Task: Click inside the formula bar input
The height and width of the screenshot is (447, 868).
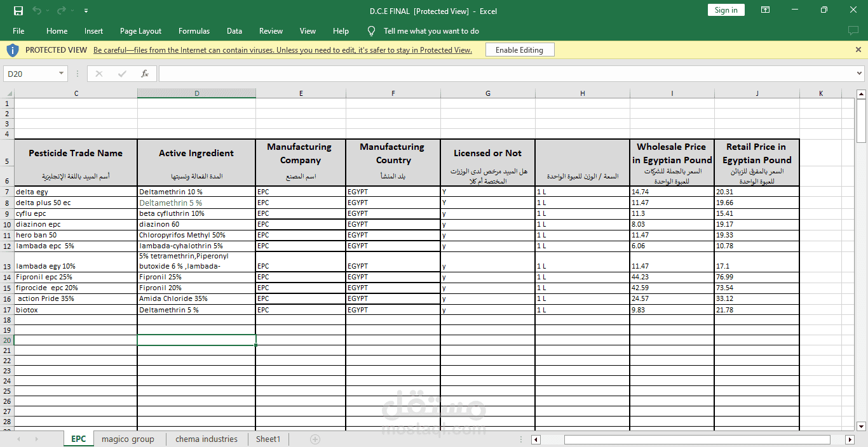Action: click(506, 74)
